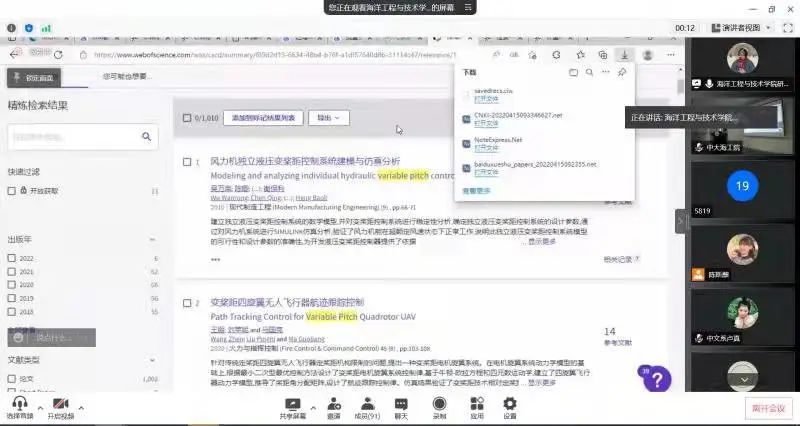Collapse the 文献类型 filter section
The width and height of the screenshot is (800, 426).
coord(152,360)
